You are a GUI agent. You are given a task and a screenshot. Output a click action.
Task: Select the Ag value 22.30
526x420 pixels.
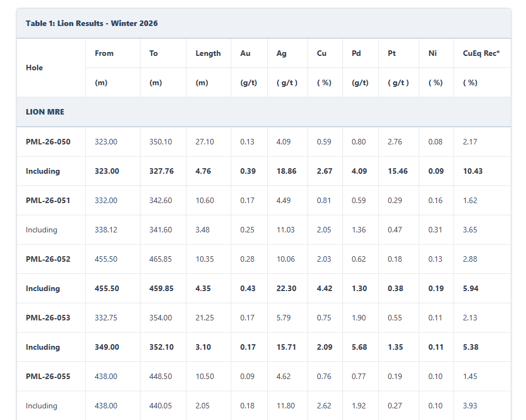(x=286, y=288)
